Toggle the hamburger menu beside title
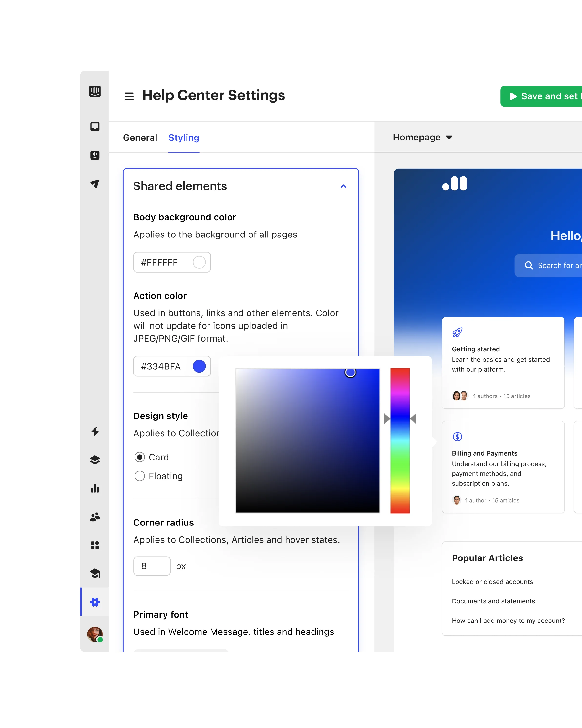 [x=129, y=96]
